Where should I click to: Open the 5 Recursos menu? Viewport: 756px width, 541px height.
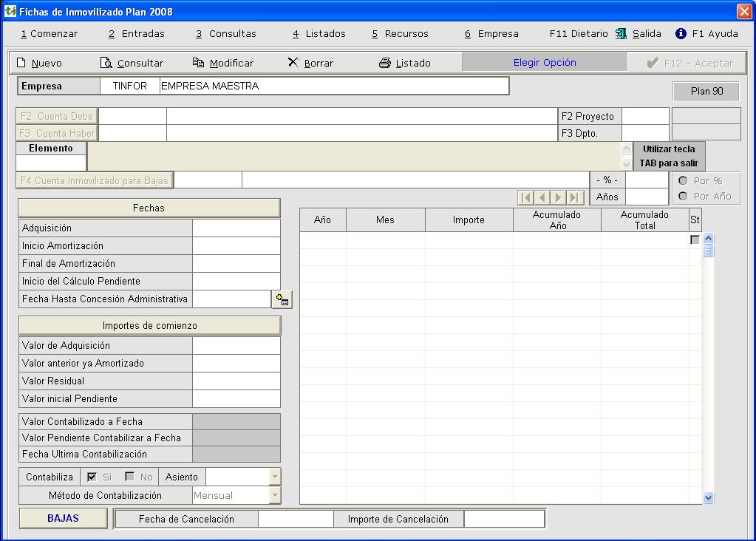[x=401, y=34]
